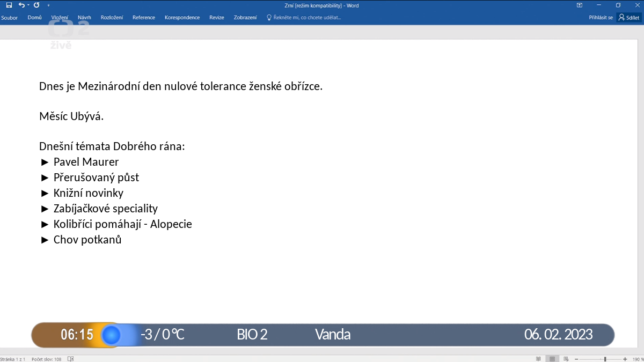The height and width of the screenshot is (362, 644).
Task: Click the 'Pavel Maurer' list item
Action: (86, 162)
